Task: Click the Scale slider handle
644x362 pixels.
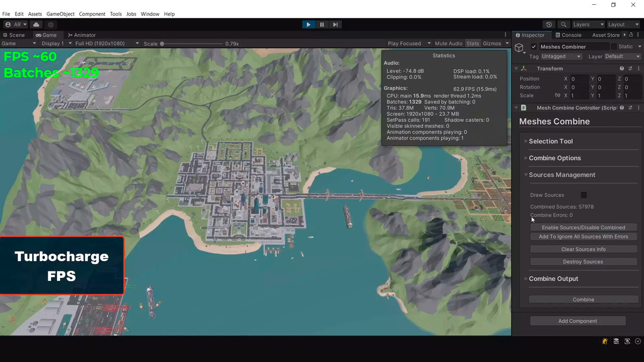Action: 162,43
